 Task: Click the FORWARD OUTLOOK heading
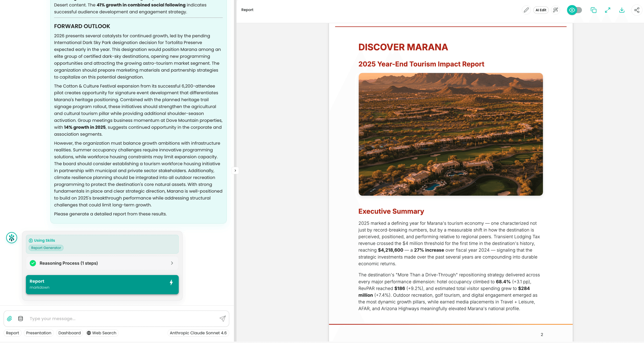tap(82, 26)
